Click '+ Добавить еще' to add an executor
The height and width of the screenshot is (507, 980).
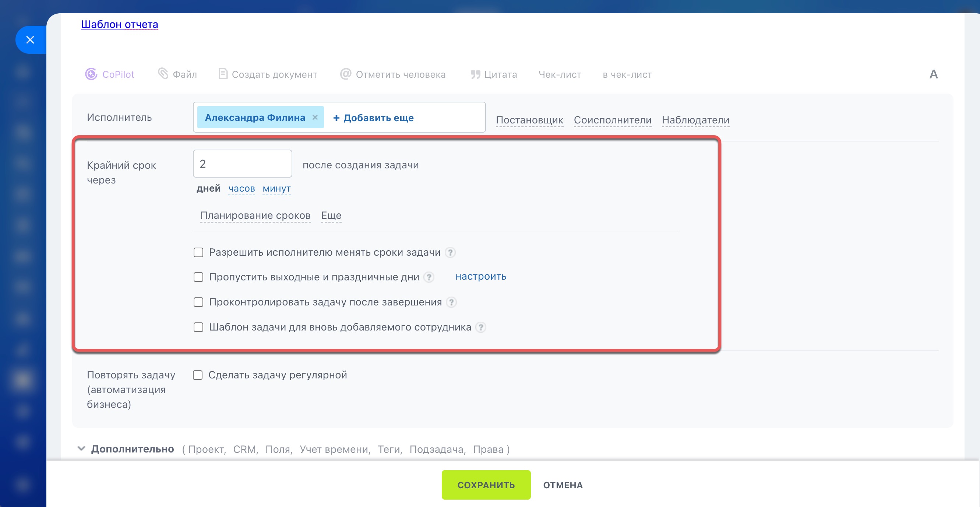coord(373,118)
